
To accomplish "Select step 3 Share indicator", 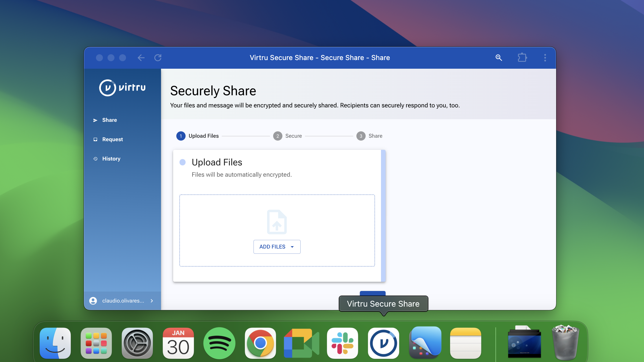I will pyautogui.click(x=361, y=136).
